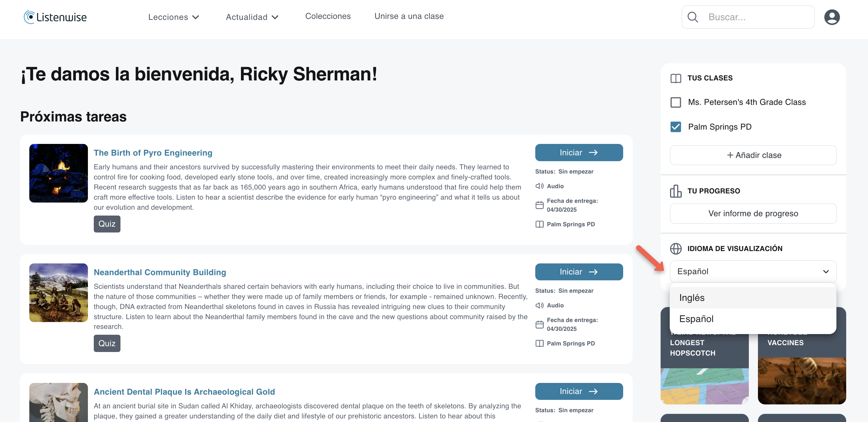Check Ms. Petersen's 4th Grade Class box
The height and width of the screenshot is (422, 868).
676,102
